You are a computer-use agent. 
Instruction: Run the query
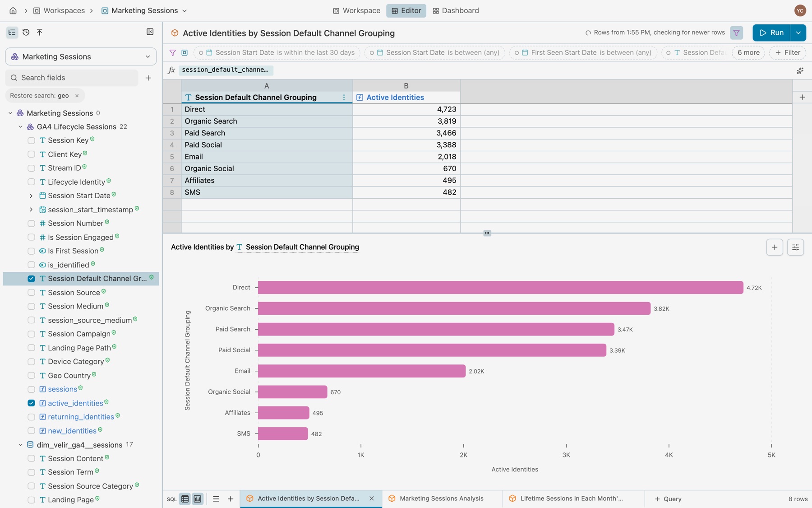pyautogui.click(x=771, y=33)
